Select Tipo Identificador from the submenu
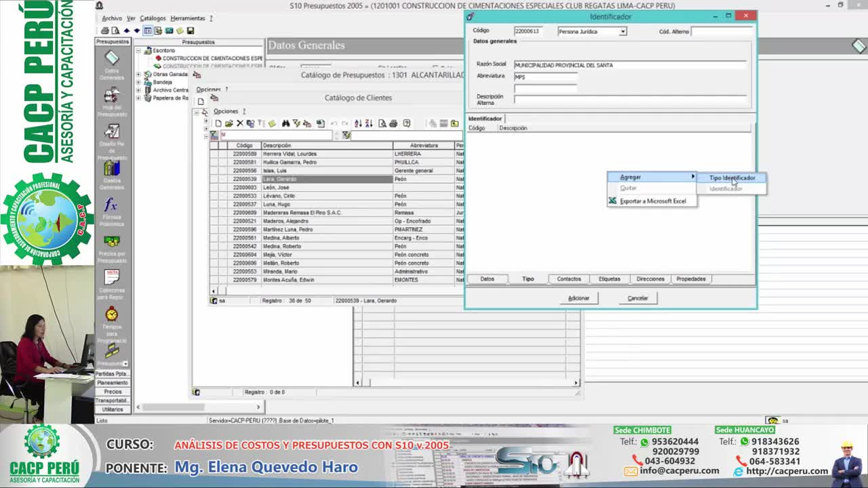This screenshot has width=868, height=488. pos(732,178)
